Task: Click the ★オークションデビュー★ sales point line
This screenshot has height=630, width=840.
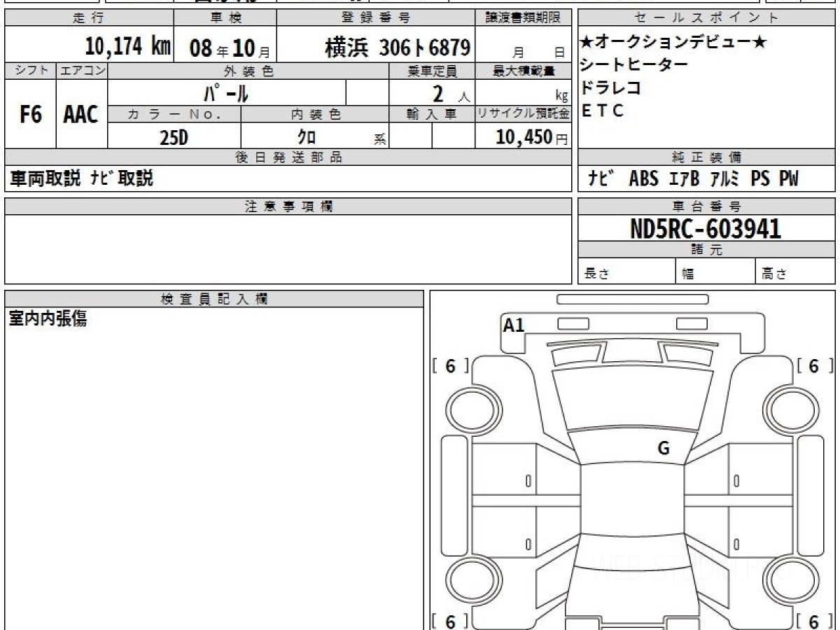Action: tap(673, 43)
